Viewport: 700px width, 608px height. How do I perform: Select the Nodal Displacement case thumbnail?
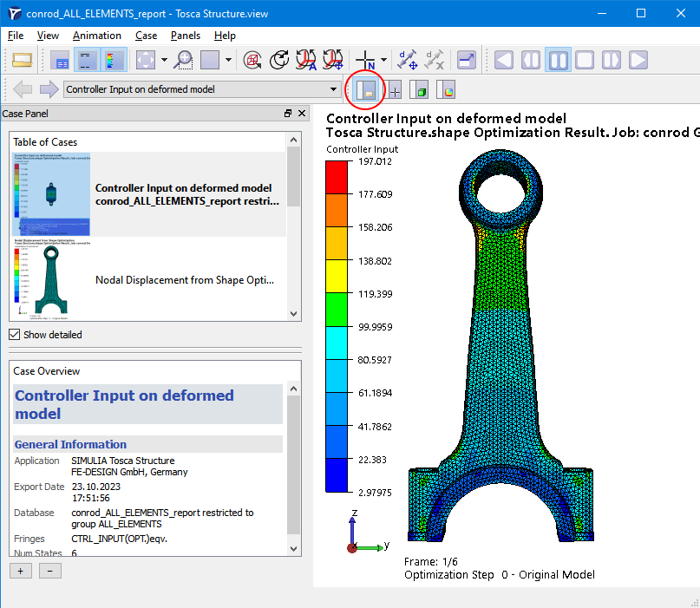[51, 280]
